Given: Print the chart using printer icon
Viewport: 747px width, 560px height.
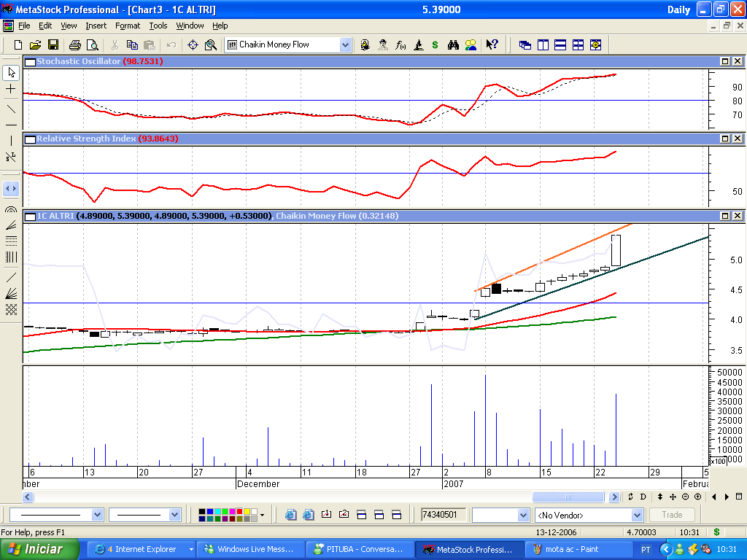Looking at the screenshot, I should (75, 44).
